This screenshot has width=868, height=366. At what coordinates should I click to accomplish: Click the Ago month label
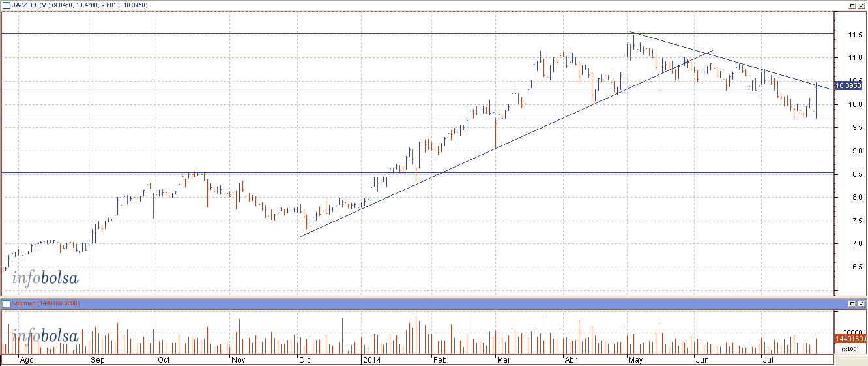pos(27,359)
